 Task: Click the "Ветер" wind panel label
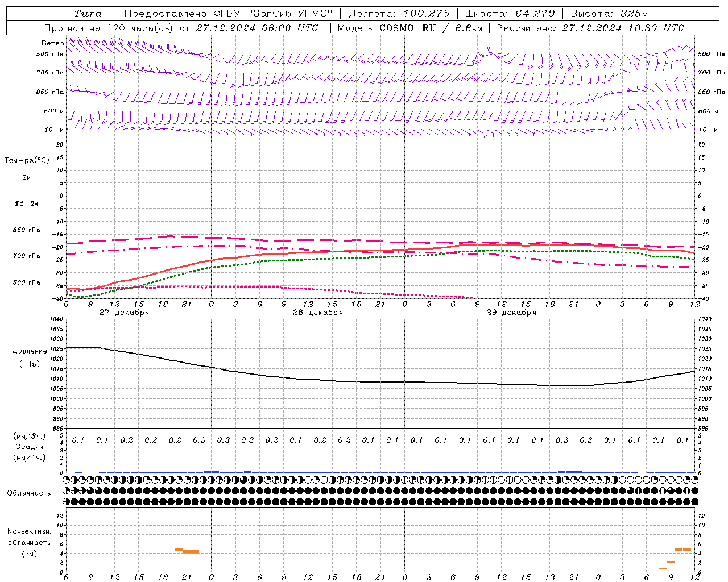(x=52, y=43)
